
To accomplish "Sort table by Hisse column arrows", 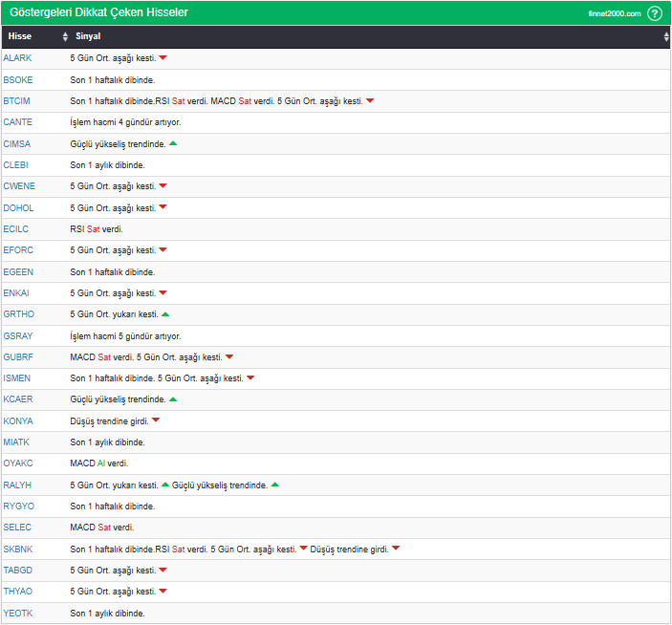I will click(x=65, y=36).
